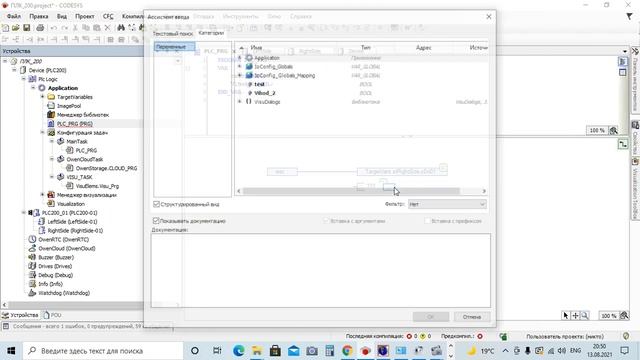Switch to POU tab at bottom
Image resolution: width=640 pixels, height=360 pixels.
(x=52, y=315)
